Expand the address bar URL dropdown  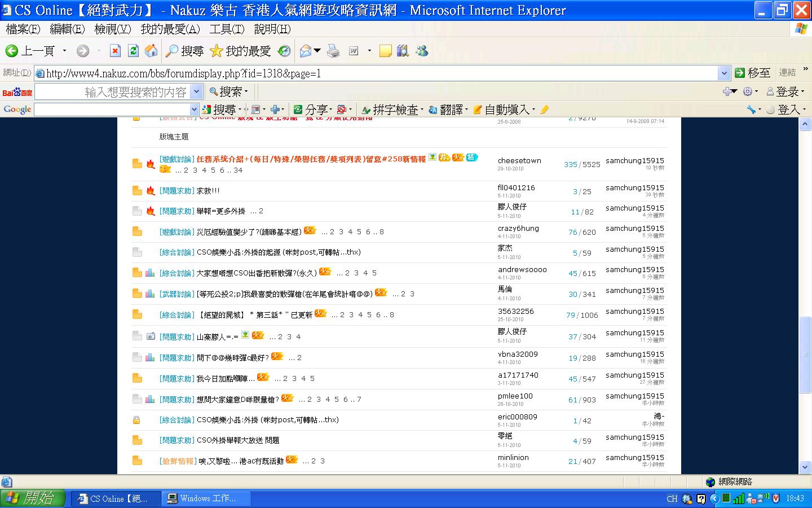pyautogui.click(x=724, y=73)
